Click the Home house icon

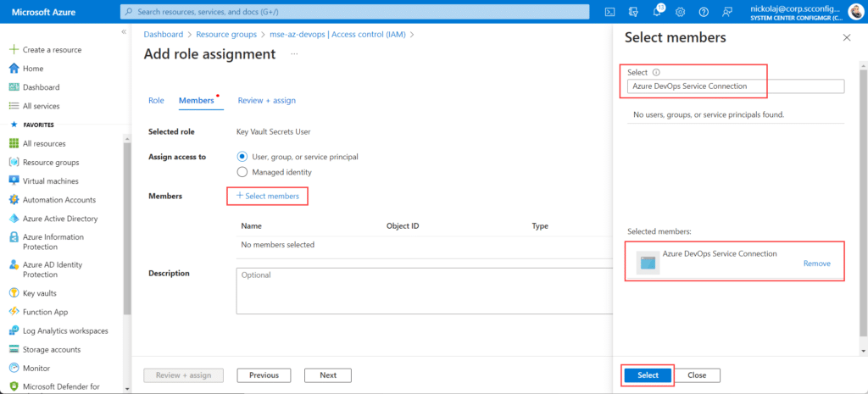coord(14,69)
